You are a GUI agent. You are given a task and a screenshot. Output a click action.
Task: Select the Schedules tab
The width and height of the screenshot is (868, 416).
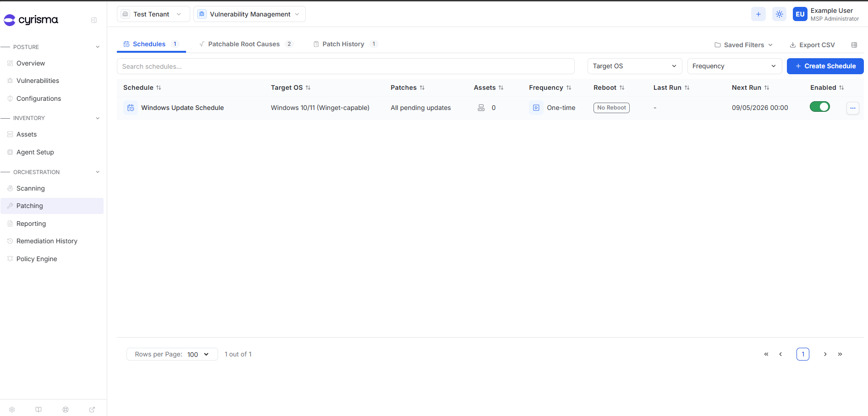[x=151, y=44]
